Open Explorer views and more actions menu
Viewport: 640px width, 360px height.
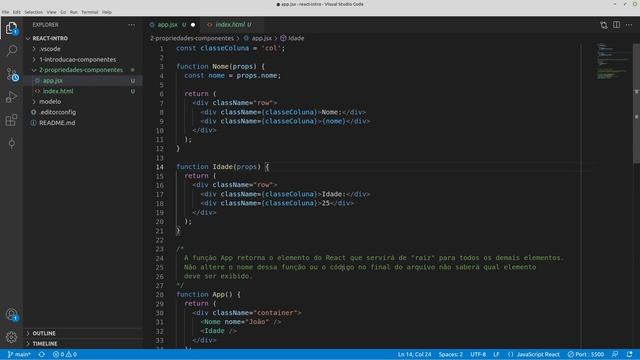pyautogui.click(x=131, y=25)
